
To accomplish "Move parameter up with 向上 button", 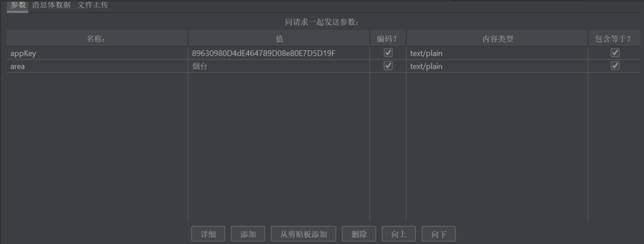I will tap(399, 234).
